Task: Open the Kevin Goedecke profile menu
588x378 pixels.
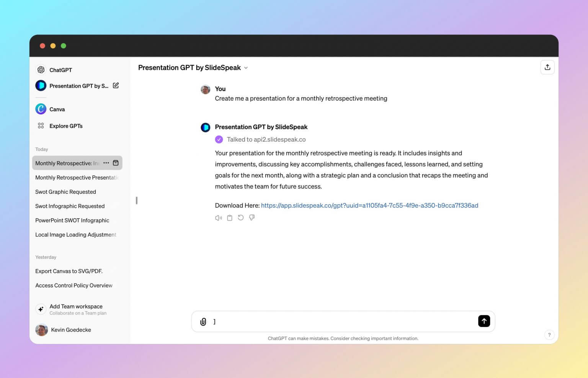Action: (x=71, y=330)
